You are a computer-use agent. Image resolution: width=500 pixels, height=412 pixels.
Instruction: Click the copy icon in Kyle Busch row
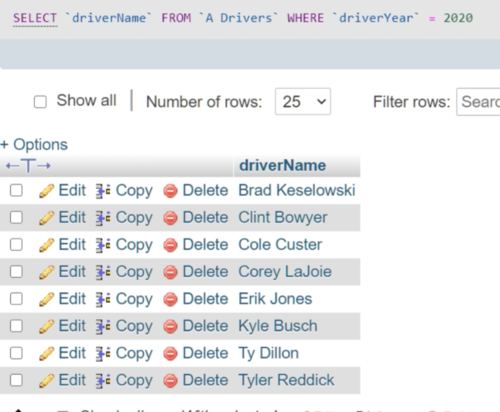click(x=103, y=327)
